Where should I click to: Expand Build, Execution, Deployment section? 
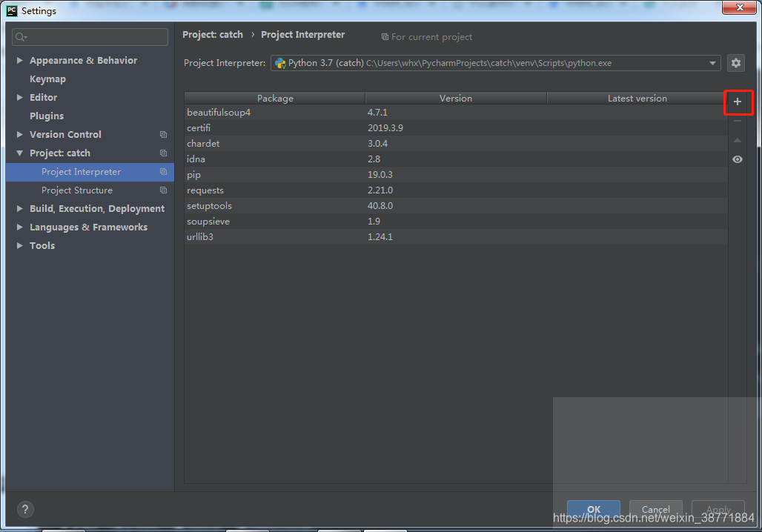(x=20, y=208)
